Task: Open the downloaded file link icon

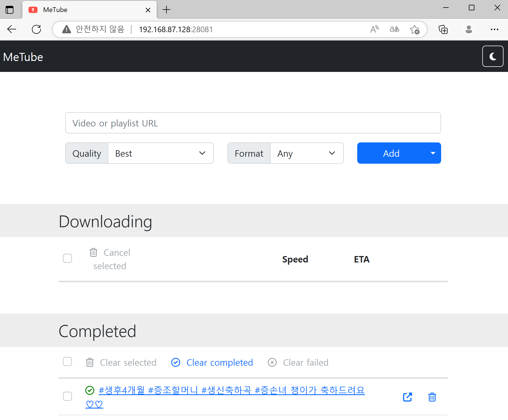Action: tap(408, 397)
